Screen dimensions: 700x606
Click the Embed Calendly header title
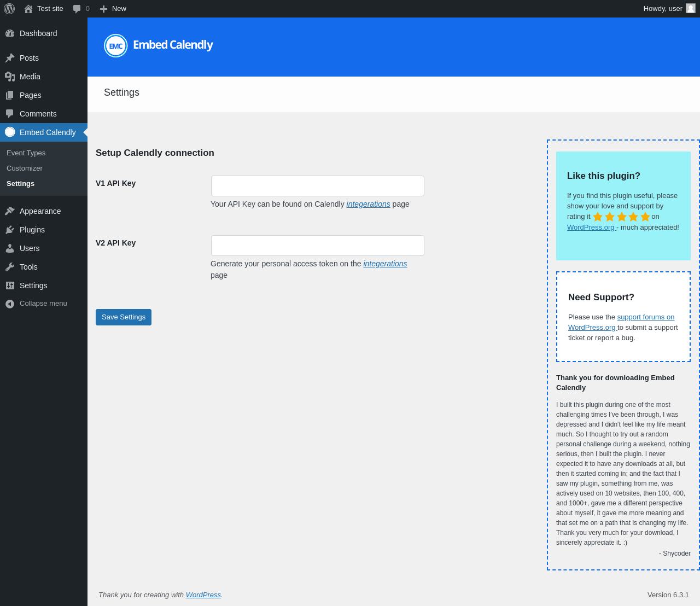(x=173, y=45)
